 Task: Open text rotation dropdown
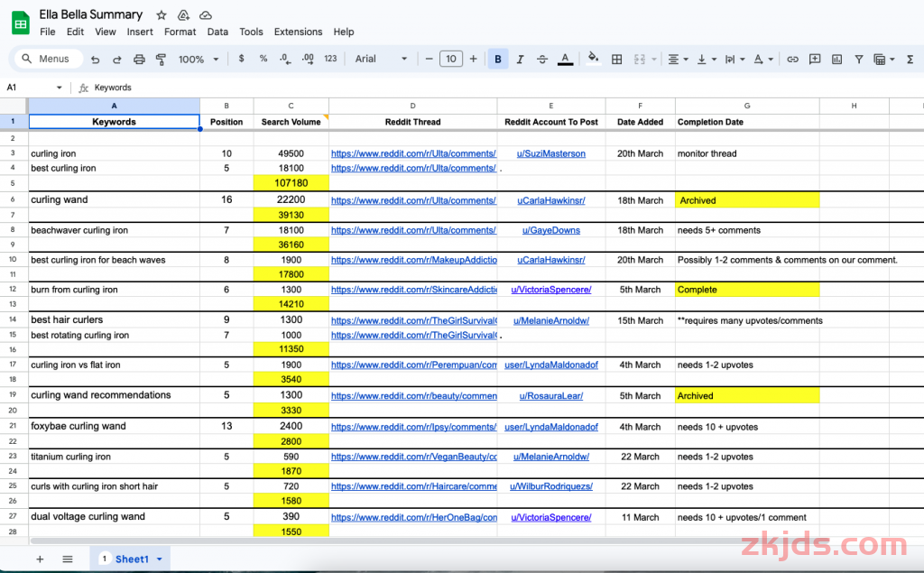click(x=763, y=59)
